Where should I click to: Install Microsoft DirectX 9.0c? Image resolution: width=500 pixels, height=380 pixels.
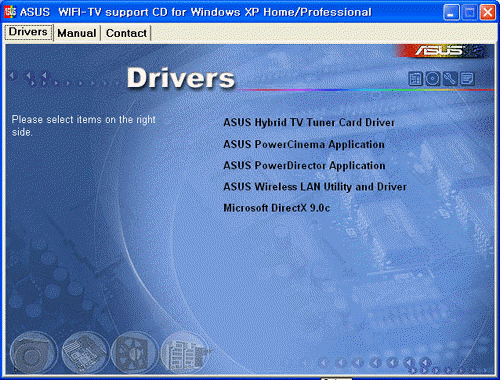277,208
